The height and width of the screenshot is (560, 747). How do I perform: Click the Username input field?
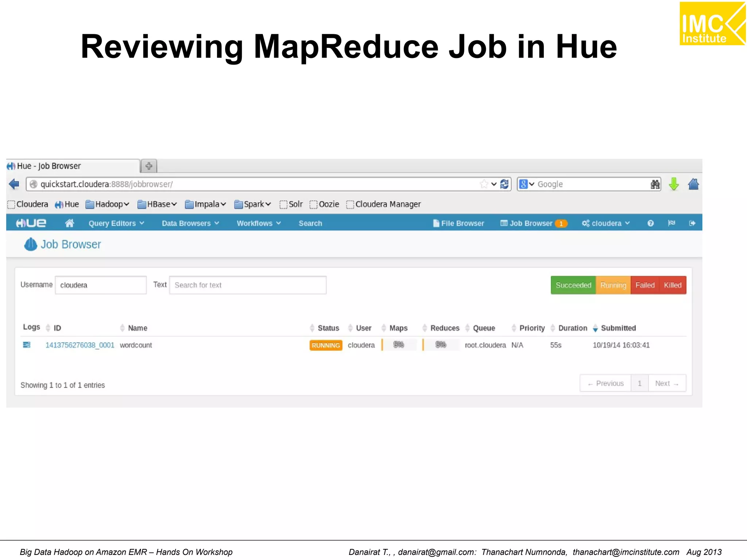click(101, 285)
